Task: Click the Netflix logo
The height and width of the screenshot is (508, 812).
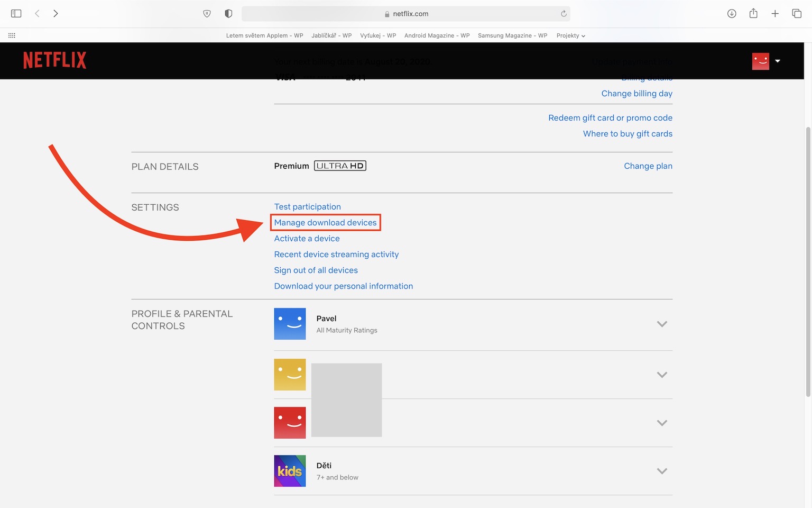Action: coord(54,60)
